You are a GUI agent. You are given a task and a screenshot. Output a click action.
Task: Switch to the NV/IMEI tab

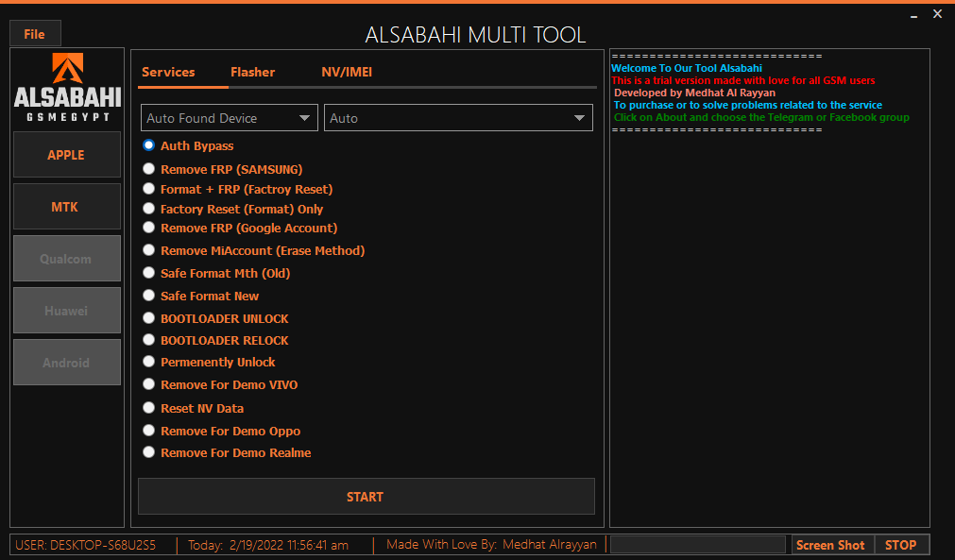(347, 71)
